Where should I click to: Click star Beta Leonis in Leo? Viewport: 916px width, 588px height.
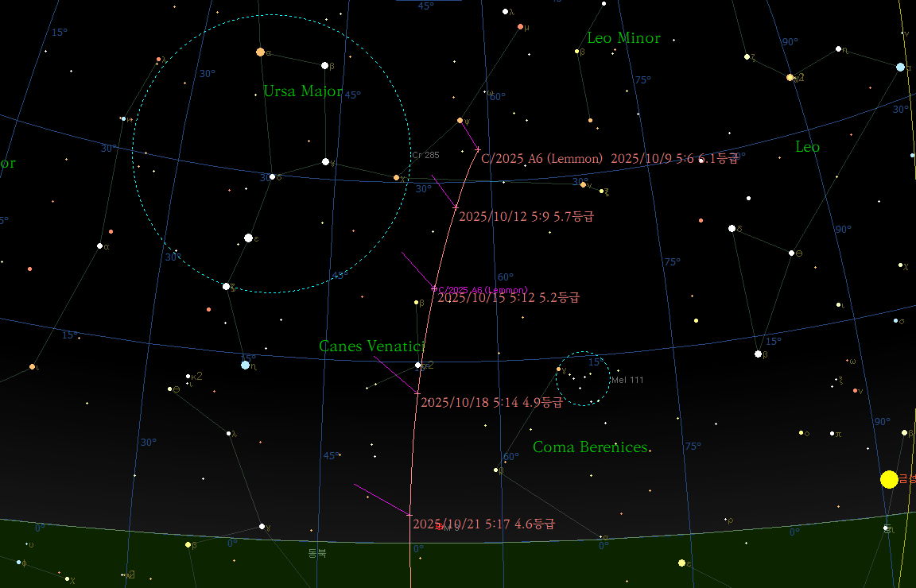pos(759,354)
